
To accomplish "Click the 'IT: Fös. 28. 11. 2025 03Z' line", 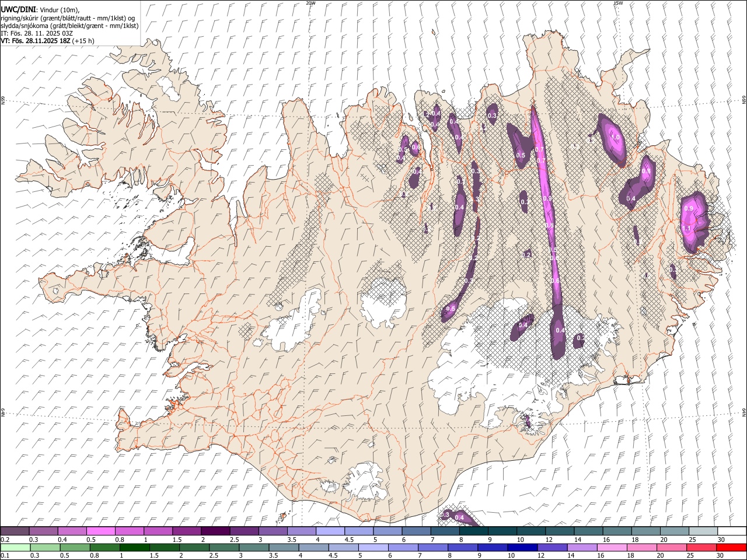I will click(x=37, y=33).
